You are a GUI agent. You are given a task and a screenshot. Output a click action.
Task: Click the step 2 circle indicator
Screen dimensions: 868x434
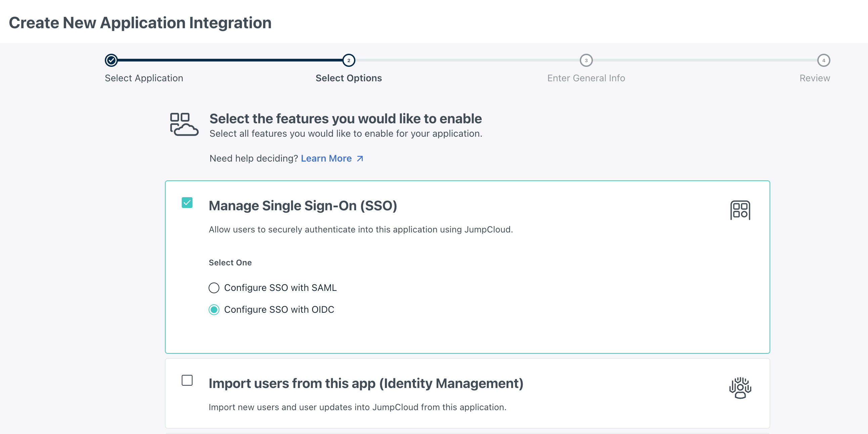pos(348,60)
